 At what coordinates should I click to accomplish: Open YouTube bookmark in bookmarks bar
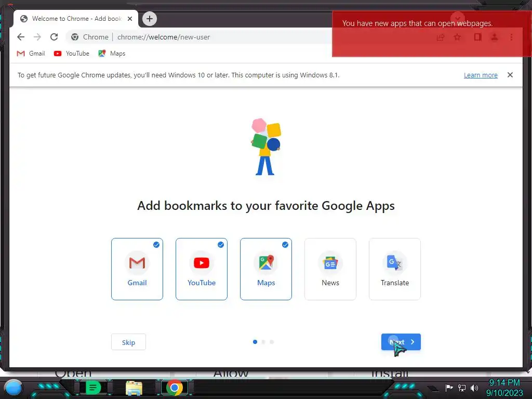[x=72, y=54]
